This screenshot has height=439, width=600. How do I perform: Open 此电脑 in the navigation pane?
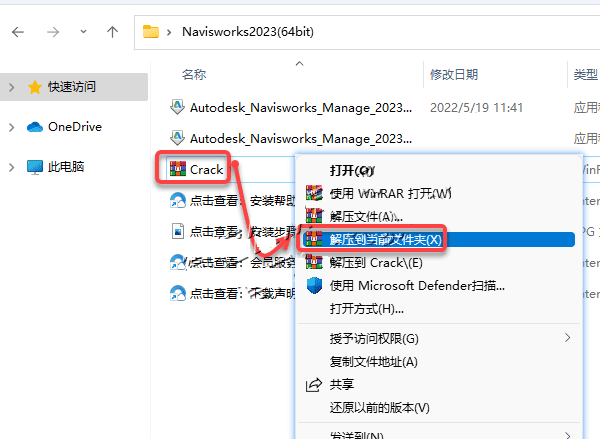coord(66,166)
